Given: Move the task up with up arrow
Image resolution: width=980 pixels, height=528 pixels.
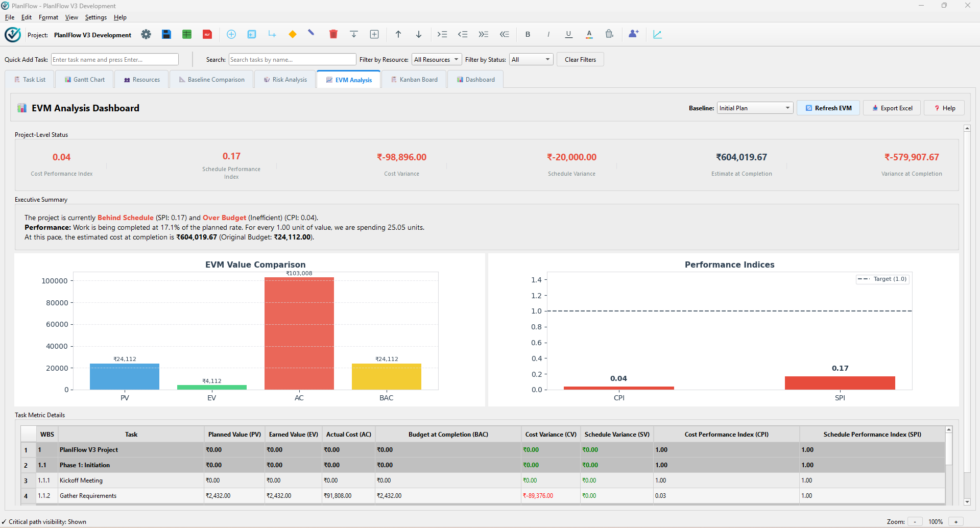Looking at the screenshot, I should click(398, 34).
